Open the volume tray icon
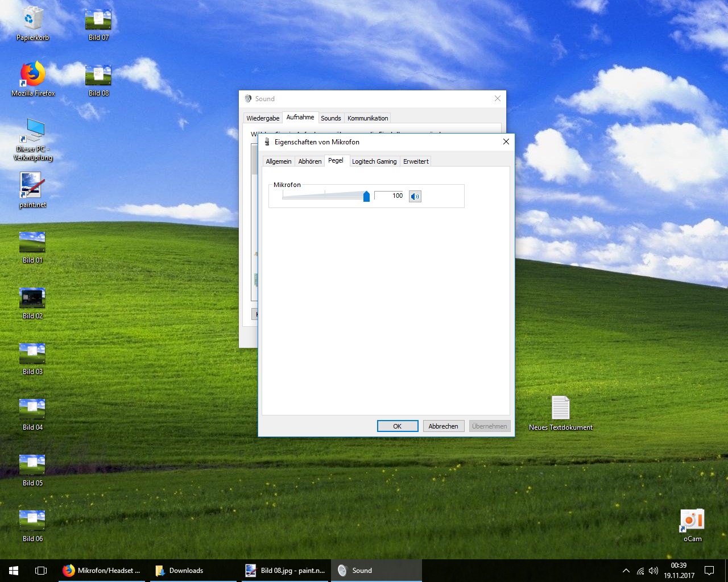 coord(653,571)
